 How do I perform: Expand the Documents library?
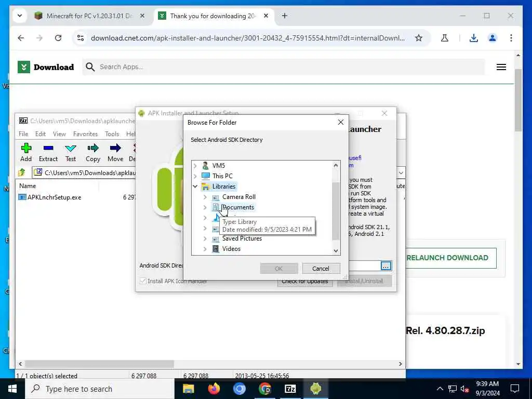click(x=205, y=207)
